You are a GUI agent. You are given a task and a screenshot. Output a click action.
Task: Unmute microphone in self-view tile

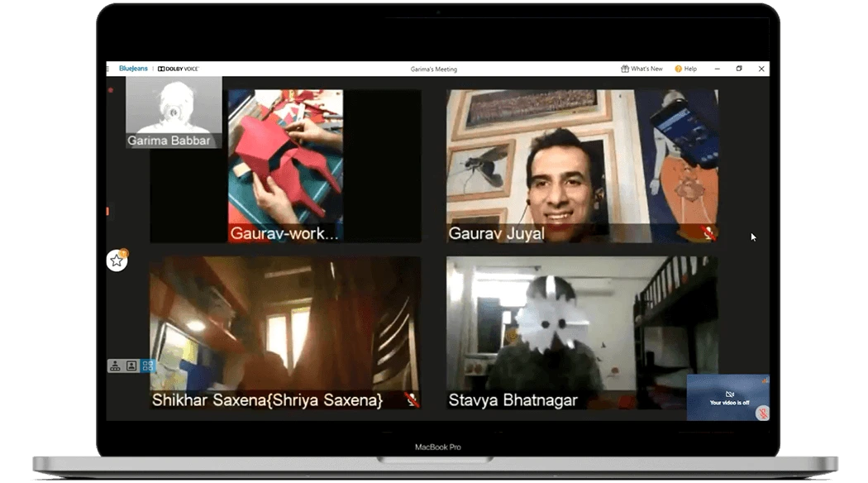(x=761, y=412)
